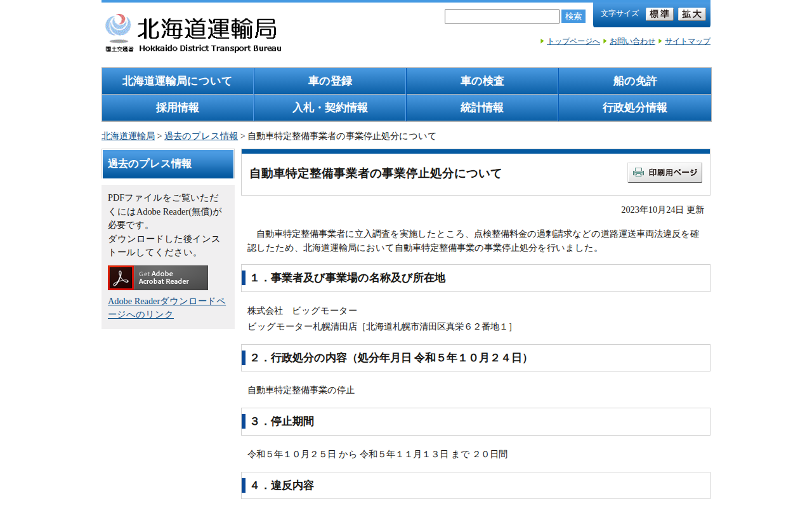Screen dimensions: 812x508
Task: Set font size to 拡大
Action: coord(692,14)
